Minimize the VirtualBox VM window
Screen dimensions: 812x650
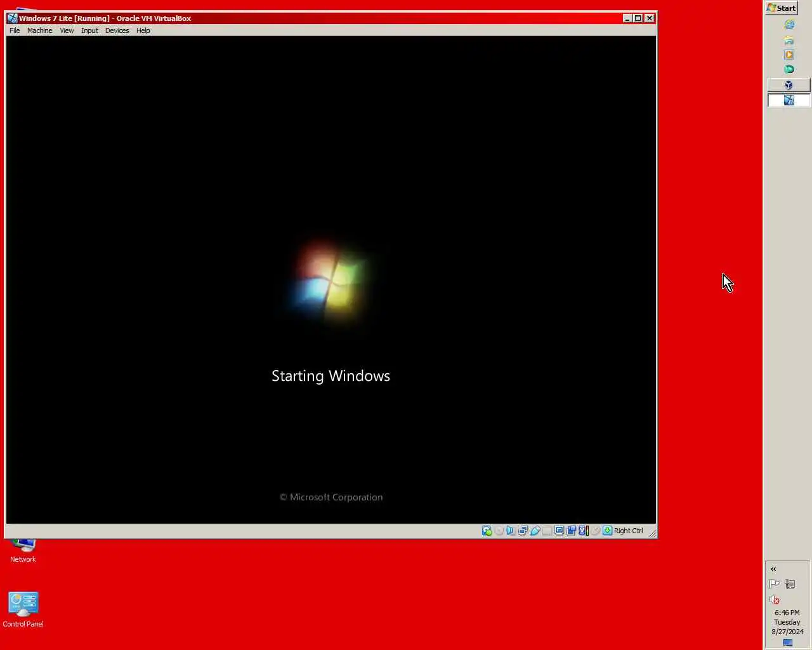(627, 18)
